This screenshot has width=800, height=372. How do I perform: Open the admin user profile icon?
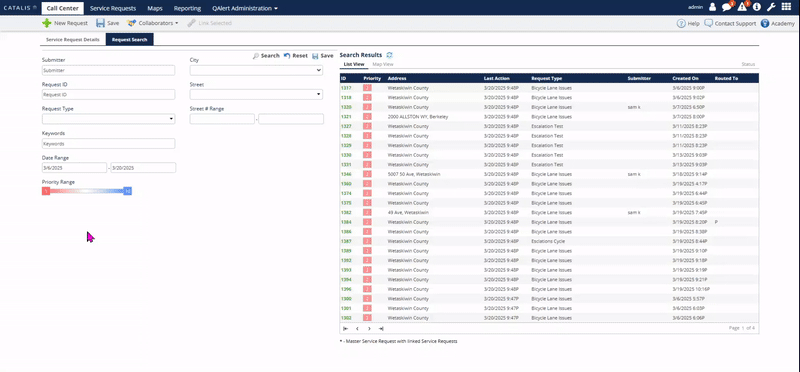(x=712, y=7)
